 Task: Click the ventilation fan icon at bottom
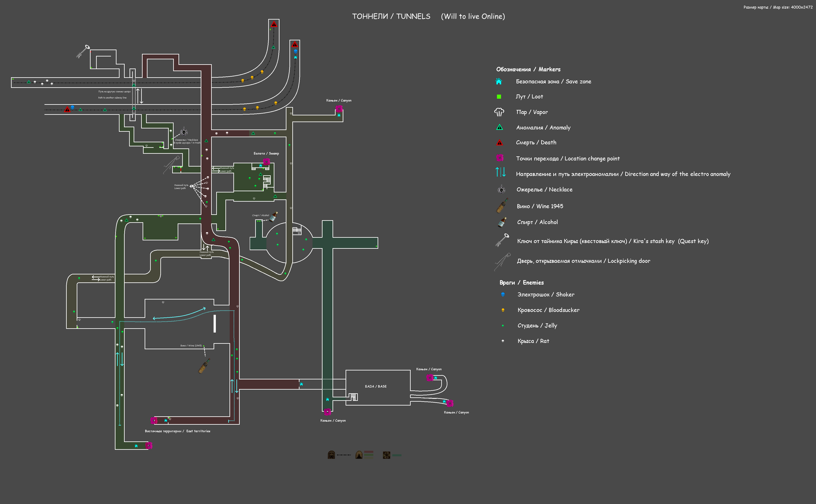[386, 455]
